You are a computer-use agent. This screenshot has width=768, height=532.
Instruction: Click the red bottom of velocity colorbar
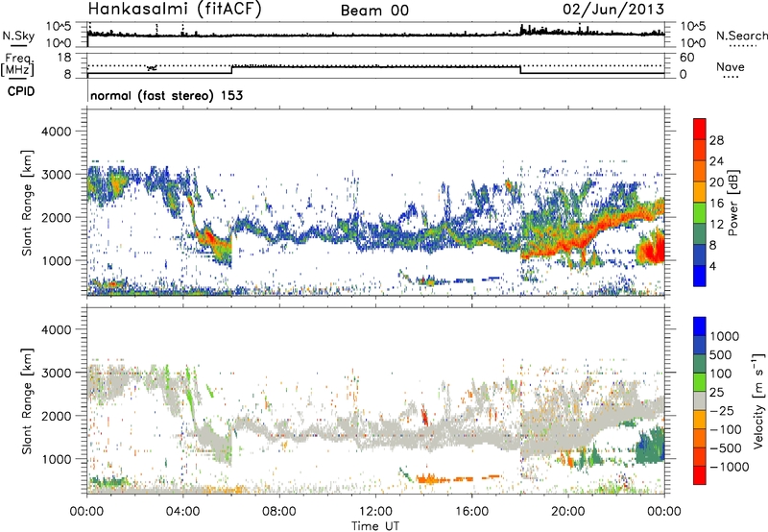pos(700,475)
